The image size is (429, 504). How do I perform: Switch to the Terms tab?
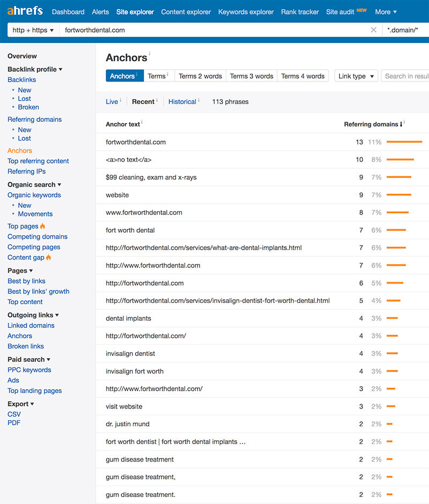pyautogui.click(x=159, y=76)
